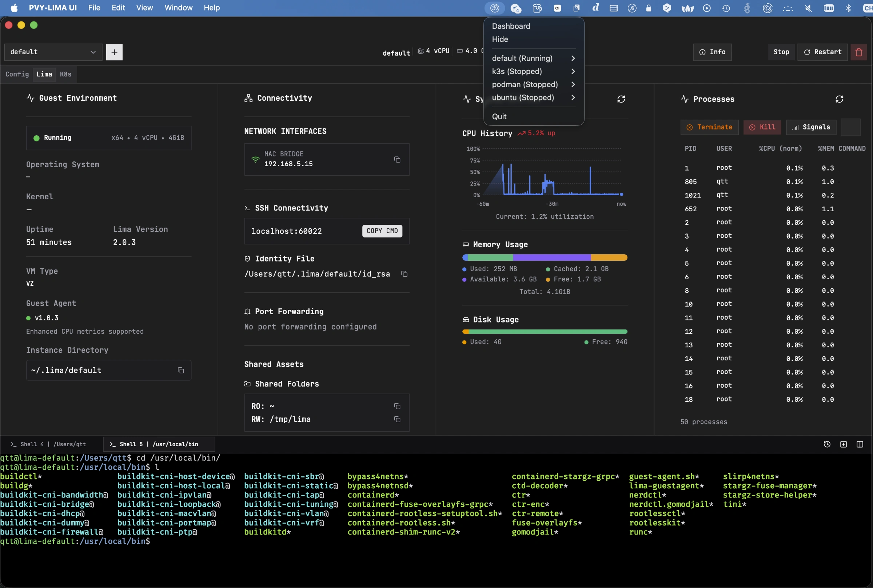Click the %CPU (norm) column header
The image size is (873, 588).
coord(780,149)
